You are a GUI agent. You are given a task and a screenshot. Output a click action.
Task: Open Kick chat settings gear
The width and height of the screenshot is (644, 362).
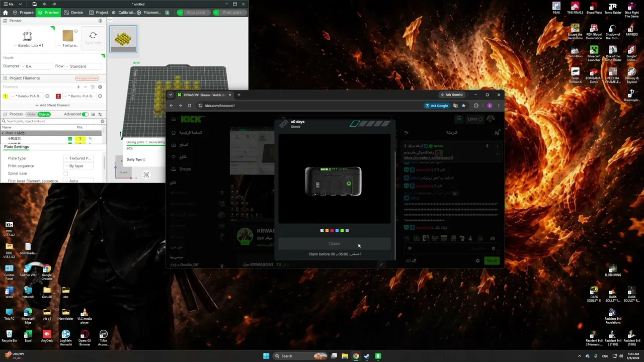(x=477, y=260)
